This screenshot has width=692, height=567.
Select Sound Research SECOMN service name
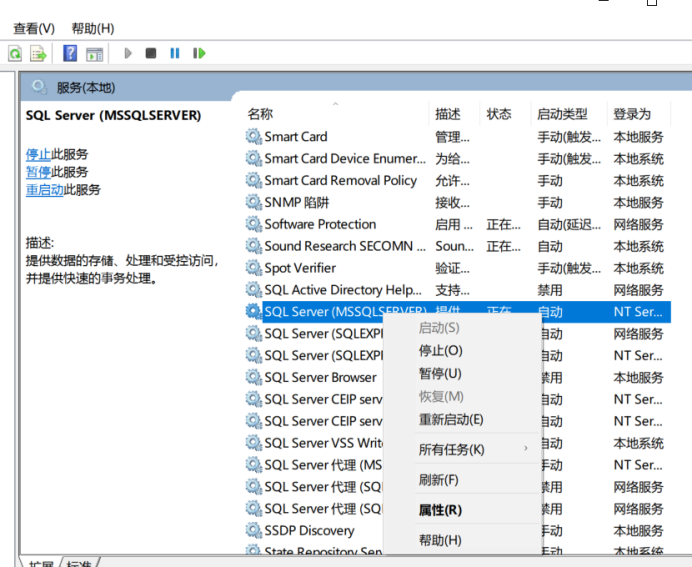[345, 246]
